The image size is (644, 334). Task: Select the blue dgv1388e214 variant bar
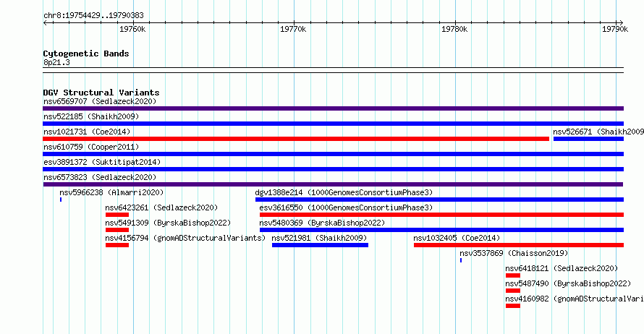coord(439,200)
